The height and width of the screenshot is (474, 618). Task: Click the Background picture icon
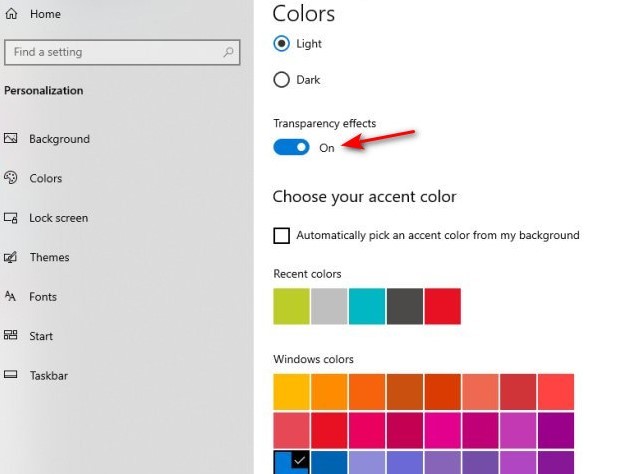(11, 139)
